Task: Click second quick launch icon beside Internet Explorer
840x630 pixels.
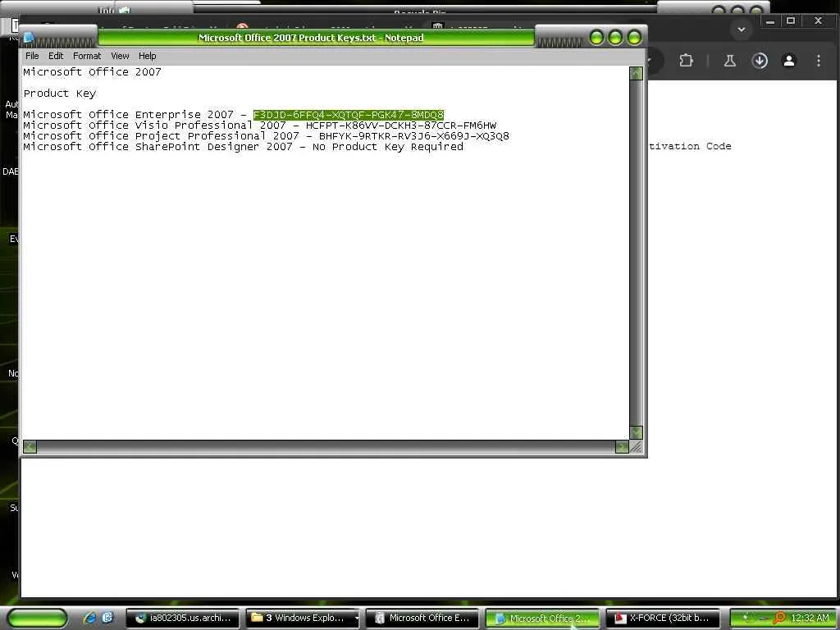Action: pyautogui.click(x=107, y=618)
